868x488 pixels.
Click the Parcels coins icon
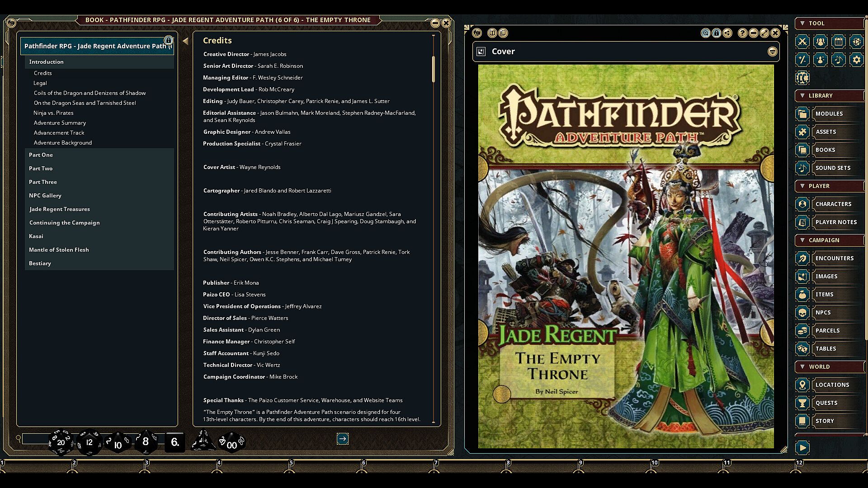click(802, 331)
